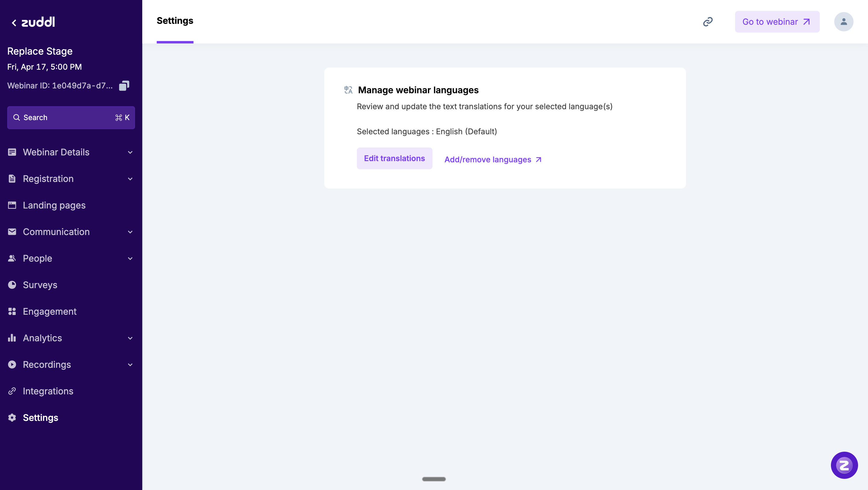Open the Zuddl chat widget bubble
This screenshot has width=868, height=490.
[844, 465]
